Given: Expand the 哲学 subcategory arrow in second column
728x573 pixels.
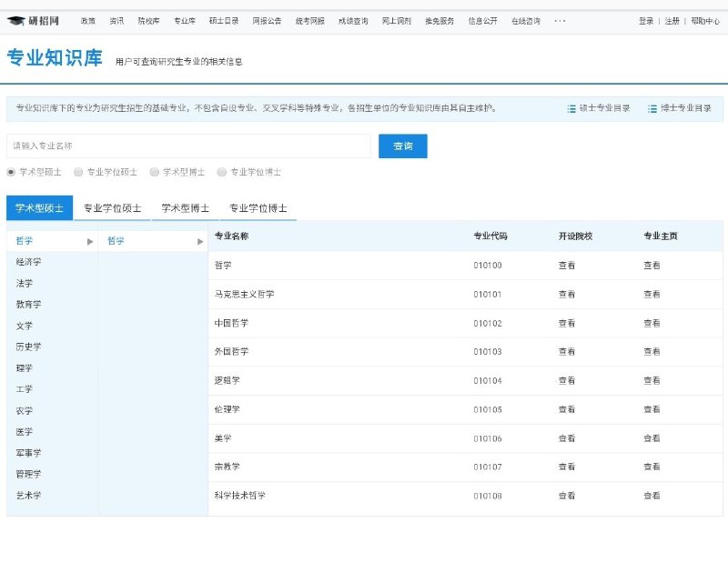Looking at the screenshot, I should click(x=200, y=241).
